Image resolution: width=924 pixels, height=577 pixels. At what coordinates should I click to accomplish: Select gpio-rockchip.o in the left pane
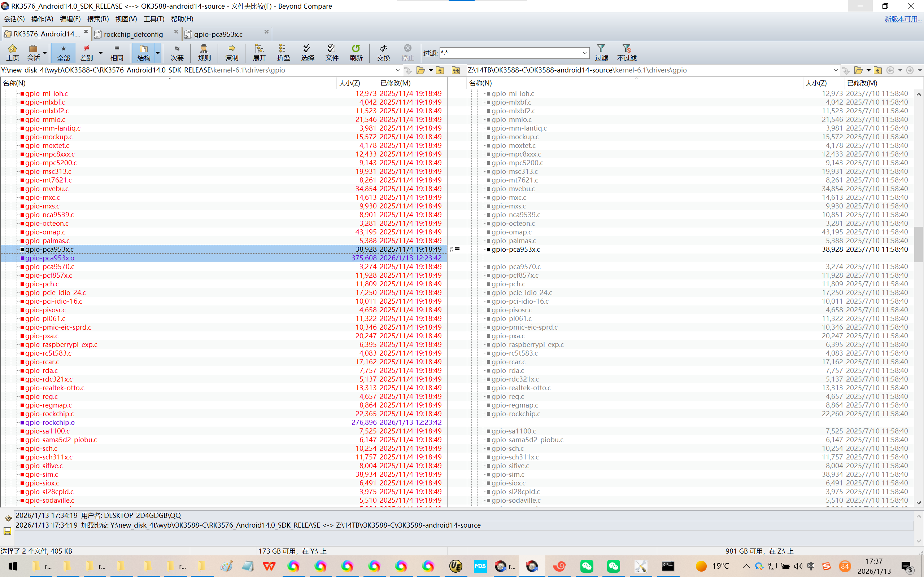point(50,422)
